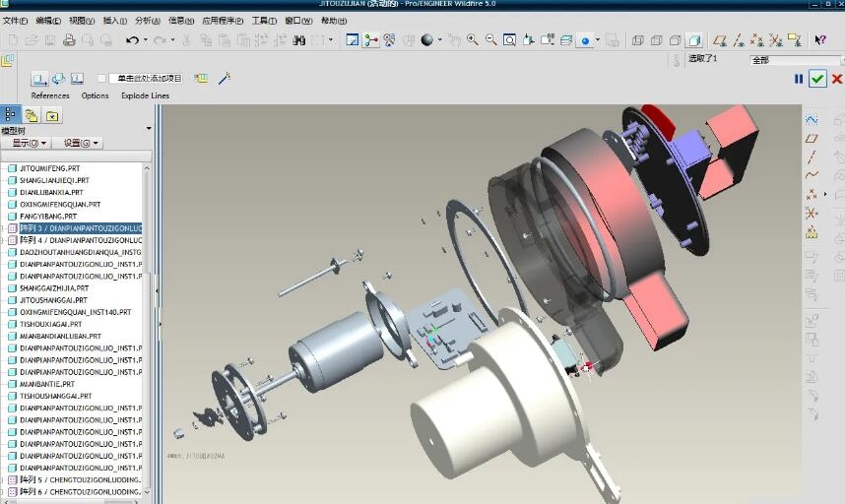Click the Repaint screen icon
The height and width of the screenshot is (504, 845).
352,39
